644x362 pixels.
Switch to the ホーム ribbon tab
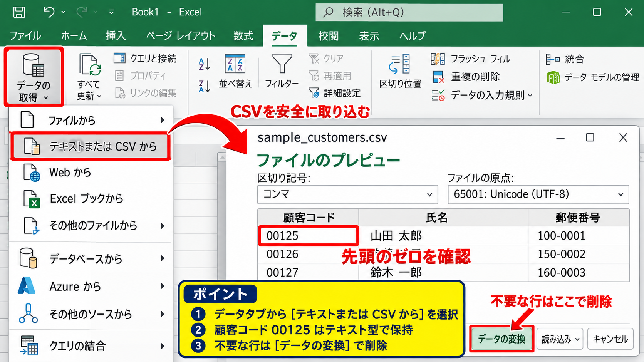(x=74, y=36)
